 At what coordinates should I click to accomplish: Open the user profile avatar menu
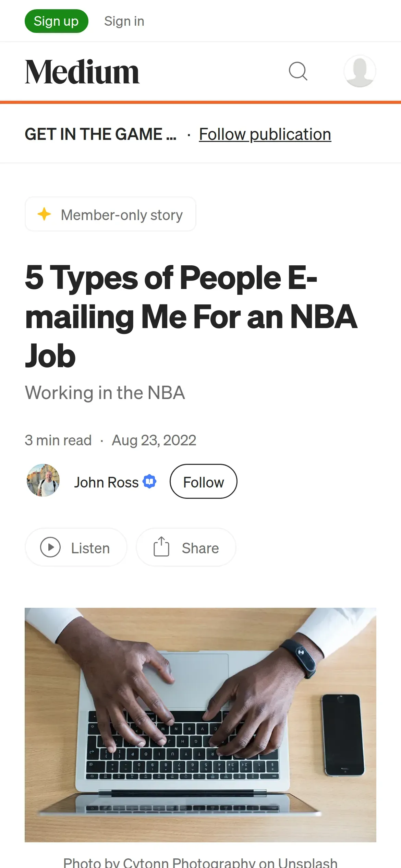tap(360, 71)
